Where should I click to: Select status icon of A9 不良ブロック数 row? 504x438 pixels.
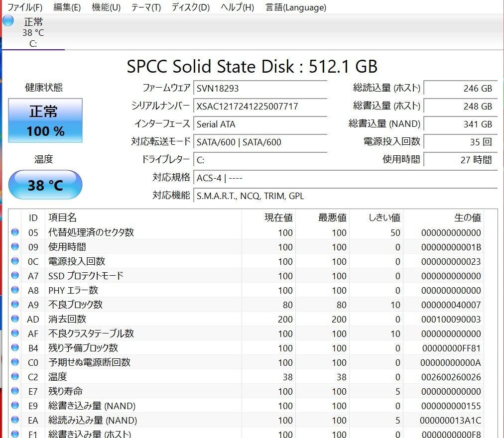point(15,304)
